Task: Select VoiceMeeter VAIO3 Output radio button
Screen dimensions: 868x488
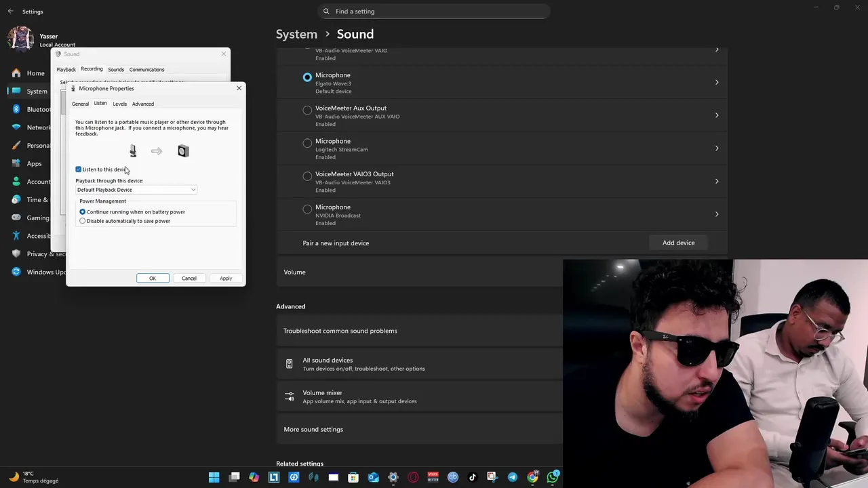Action: pyautogui.click(x=307, y=176)
